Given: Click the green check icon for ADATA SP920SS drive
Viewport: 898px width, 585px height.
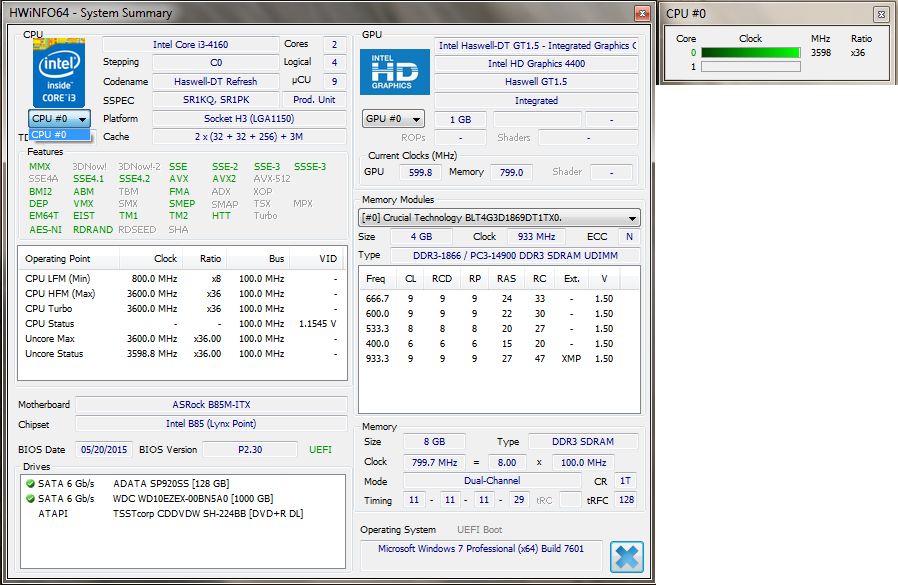Looking at the screenshot, I should [30, 484].
